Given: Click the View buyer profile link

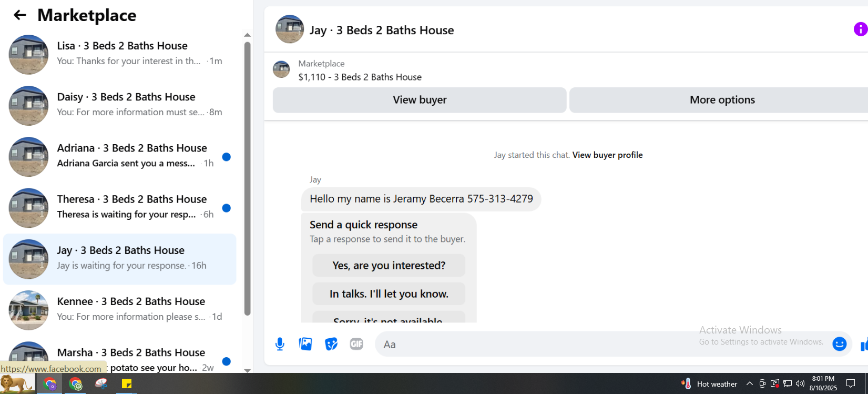Looking at the screenshot, I should pos(607,155).
